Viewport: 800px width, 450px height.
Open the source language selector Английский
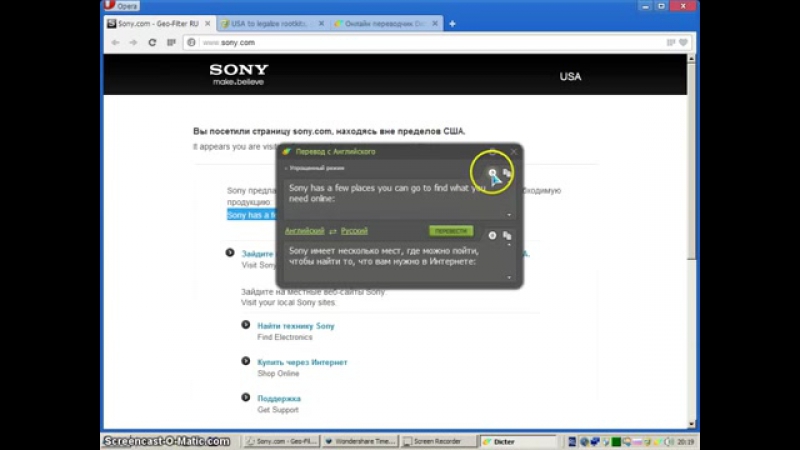[x=304, y=231]
